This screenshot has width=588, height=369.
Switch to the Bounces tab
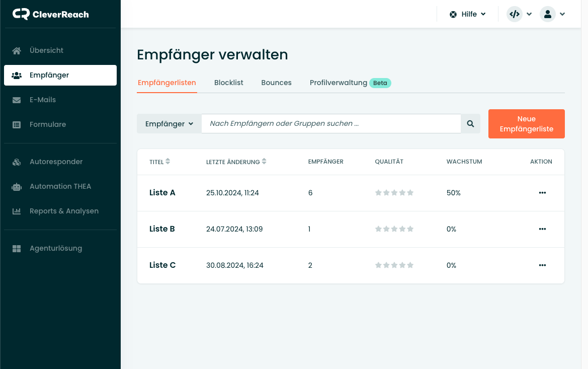pyautogui.click(x=276, y=83)
